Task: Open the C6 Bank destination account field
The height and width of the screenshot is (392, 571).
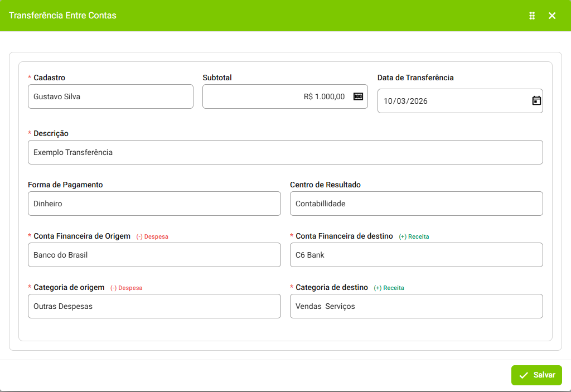Action: [x=416, y=255]
